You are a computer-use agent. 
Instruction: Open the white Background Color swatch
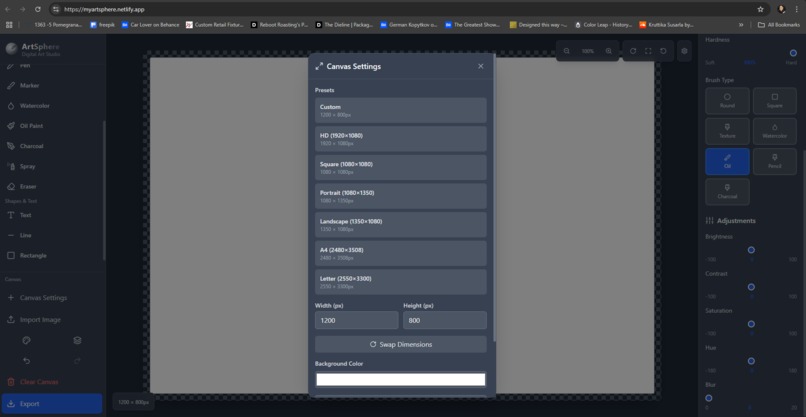pos(400,379)
